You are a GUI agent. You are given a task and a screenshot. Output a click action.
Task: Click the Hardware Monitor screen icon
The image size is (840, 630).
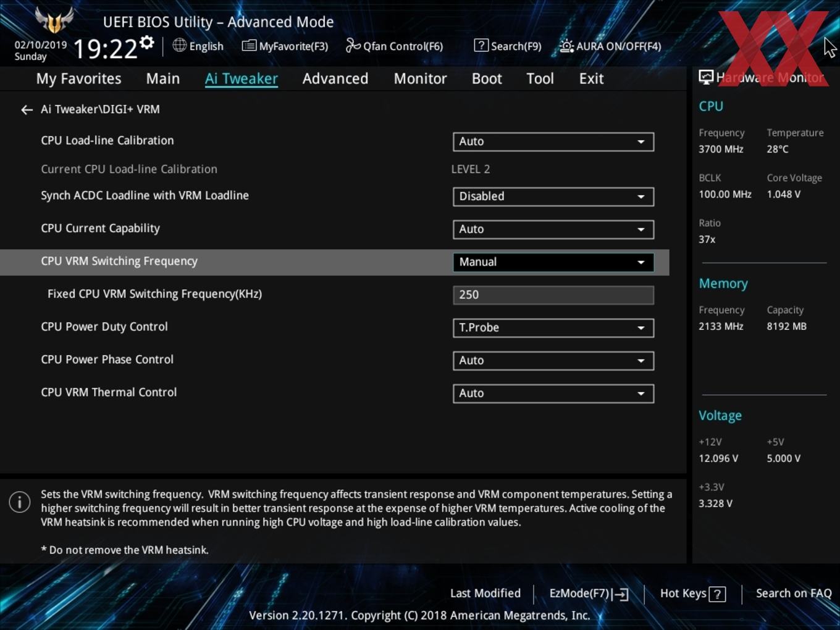tap(706, 77)
